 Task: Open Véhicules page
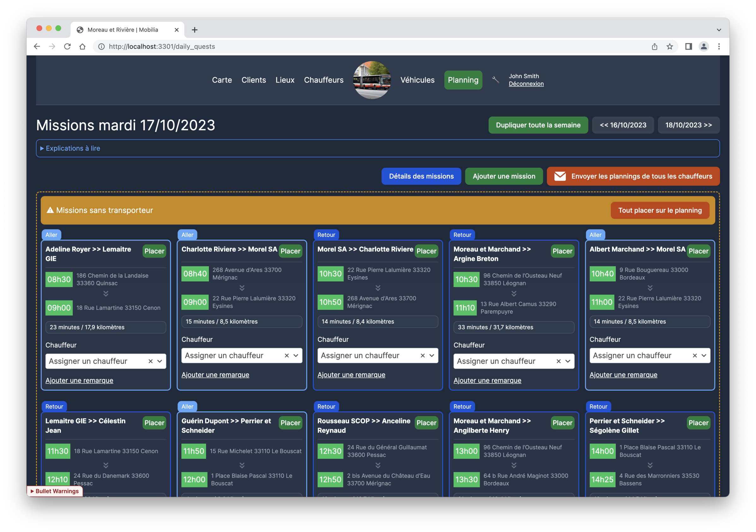tap(417, 80)
